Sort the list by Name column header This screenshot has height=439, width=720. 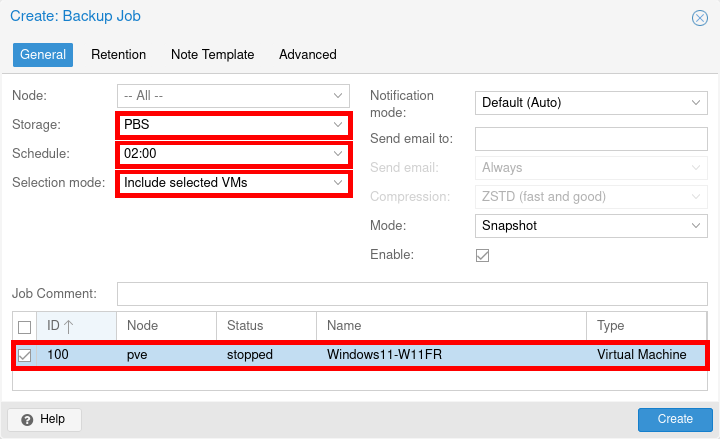pos(450,326)
